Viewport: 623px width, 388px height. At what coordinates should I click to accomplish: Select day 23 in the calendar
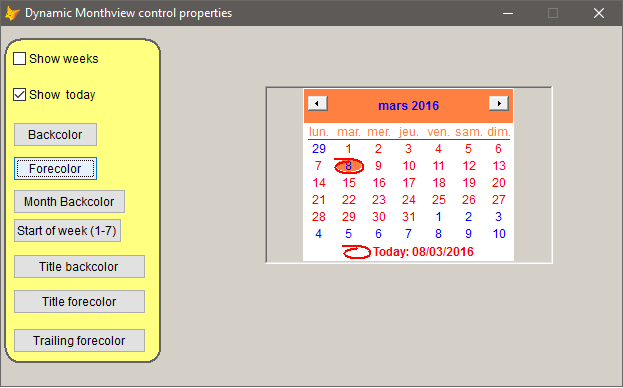[x=379, y=200]
